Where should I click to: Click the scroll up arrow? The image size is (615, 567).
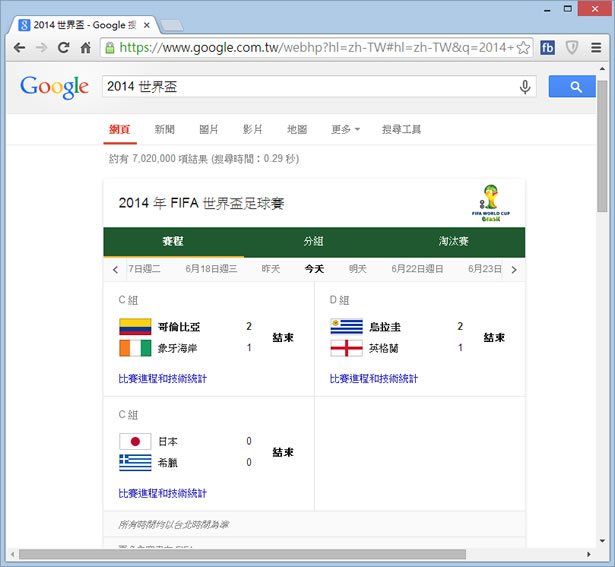602,69
